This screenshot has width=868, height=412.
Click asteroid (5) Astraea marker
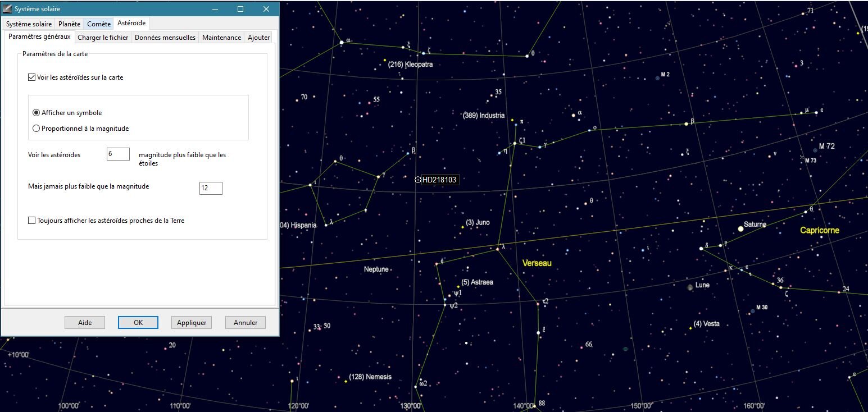tap(458, 286)
